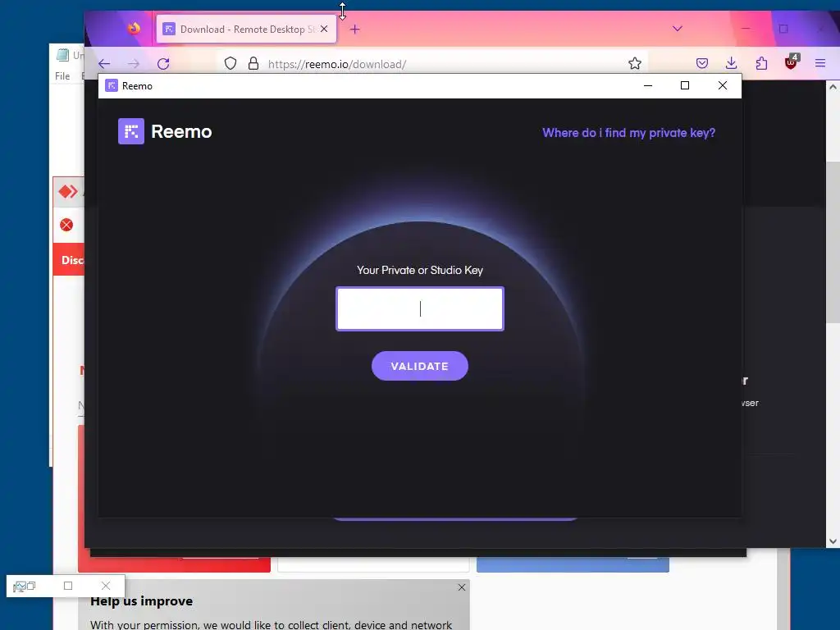Open Firefox hamburger application menu
Screen dimensions: 840x630
(820, 64)
